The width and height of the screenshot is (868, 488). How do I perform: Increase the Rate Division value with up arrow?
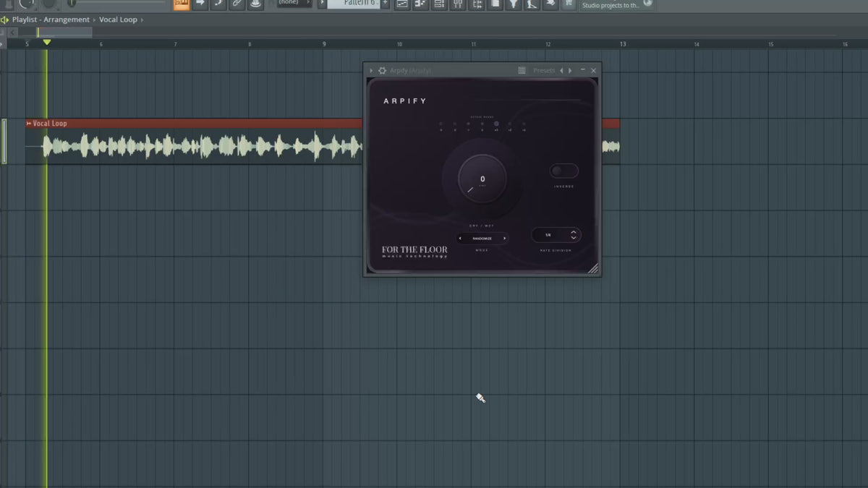point(574,232)
